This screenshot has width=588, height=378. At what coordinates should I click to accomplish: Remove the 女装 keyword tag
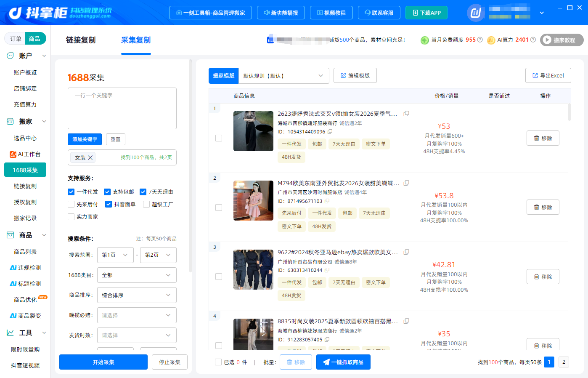tap(90, 157)
